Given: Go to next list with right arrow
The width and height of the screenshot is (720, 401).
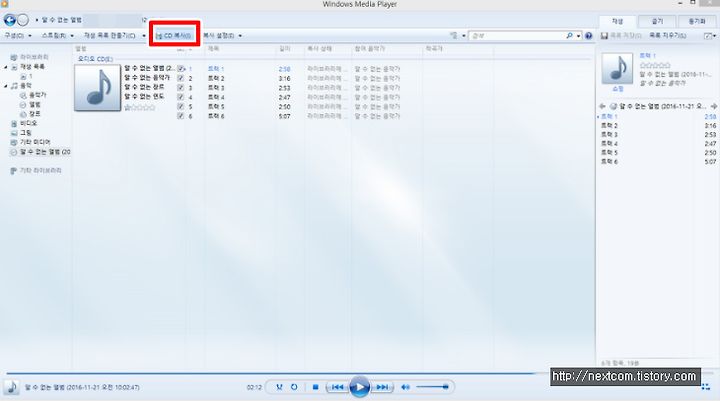Looking at the screenshot, I should coord(714,106).
